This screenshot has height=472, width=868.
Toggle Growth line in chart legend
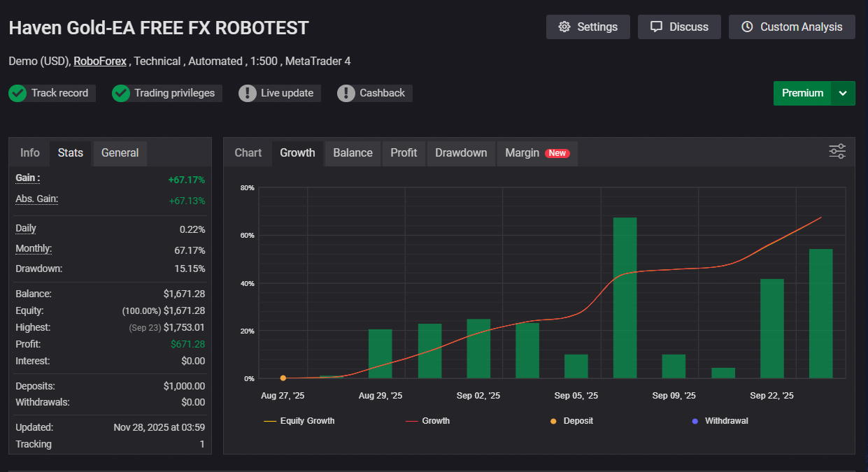point(428,421)
